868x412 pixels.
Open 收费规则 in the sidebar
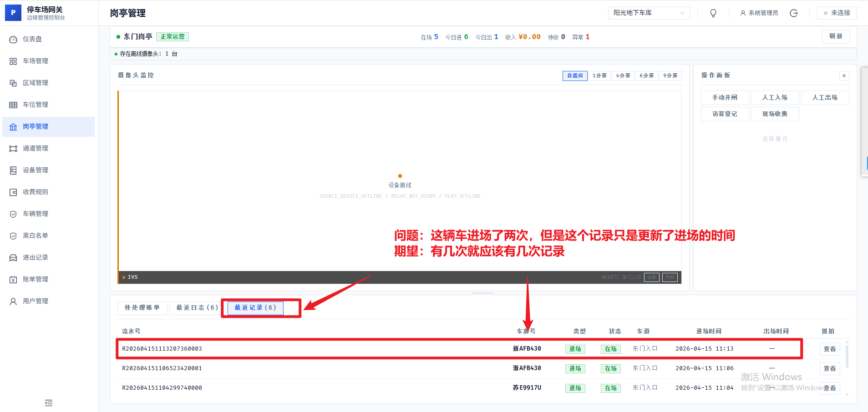click(36, 192)
